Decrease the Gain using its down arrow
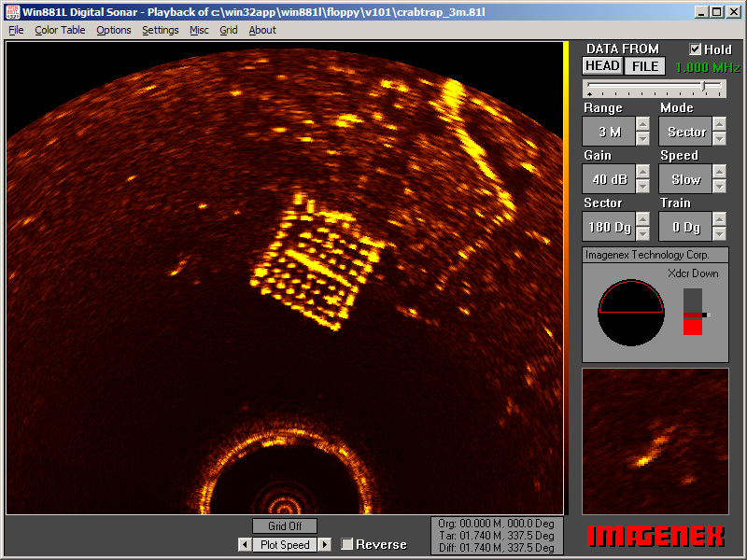 click(x=643, y=187)
